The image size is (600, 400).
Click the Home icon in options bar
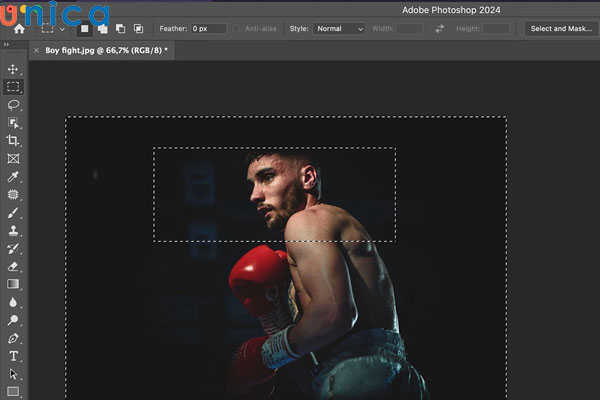click(x=19, y=29)
